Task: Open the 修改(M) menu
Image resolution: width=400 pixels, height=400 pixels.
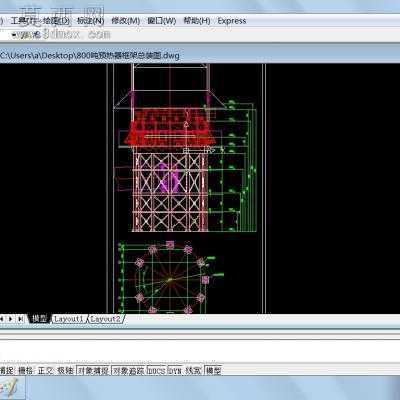Action: (x=125, y=21)
